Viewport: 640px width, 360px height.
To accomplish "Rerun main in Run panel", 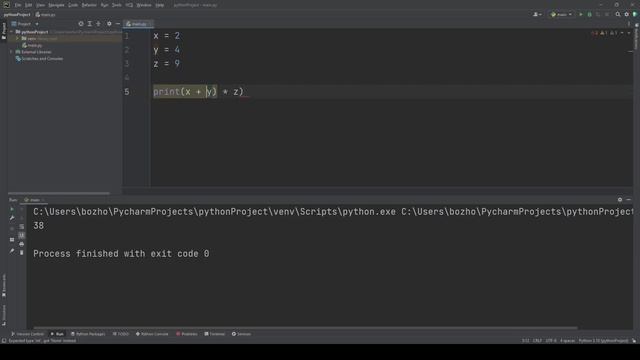I will coord(12,209).
